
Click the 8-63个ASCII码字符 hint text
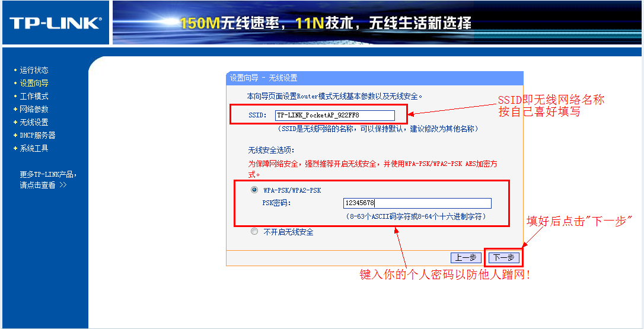[x=416, y=216]
